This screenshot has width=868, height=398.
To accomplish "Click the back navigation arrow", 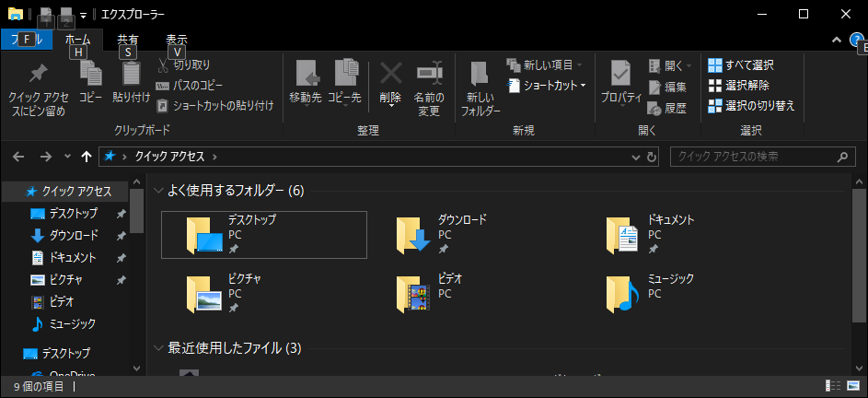I will [x=18, y=157].
